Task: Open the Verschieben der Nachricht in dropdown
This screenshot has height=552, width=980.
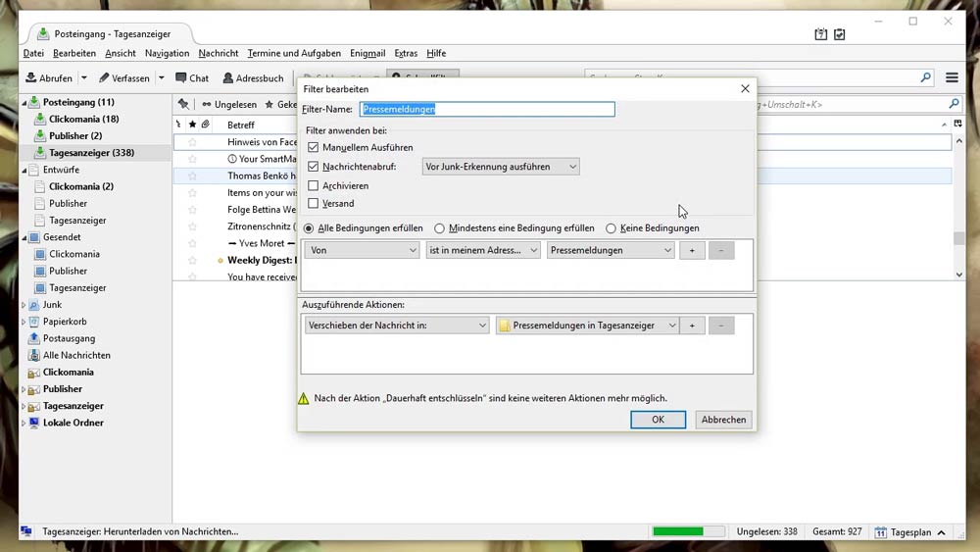Action: (397, 326)
